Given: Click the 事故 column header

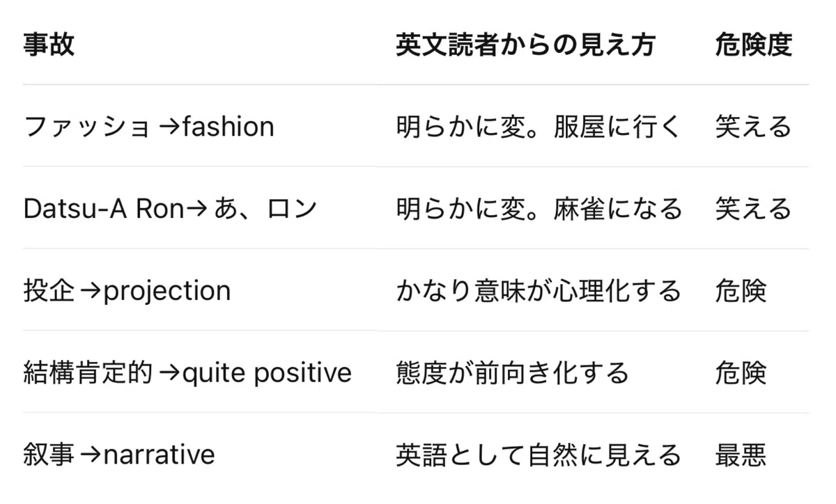Looking at the screenshot, I should tap(49, 45).
